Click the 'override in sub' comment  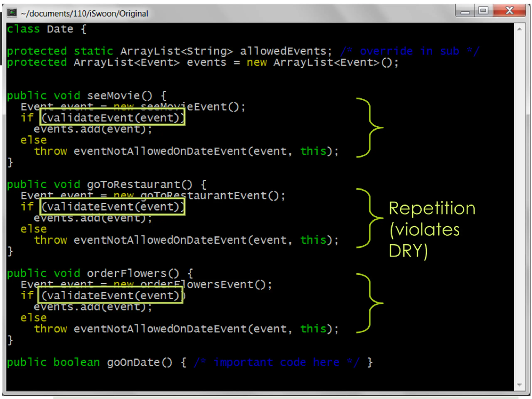[x=410, y=51]
